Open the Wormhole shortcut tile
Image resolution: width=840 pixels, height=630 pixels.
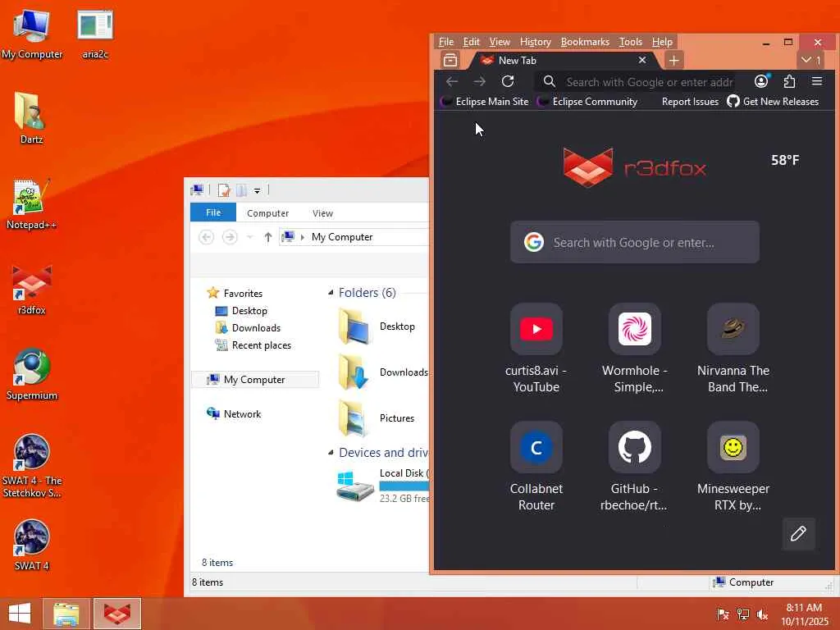tap(635, 349)
